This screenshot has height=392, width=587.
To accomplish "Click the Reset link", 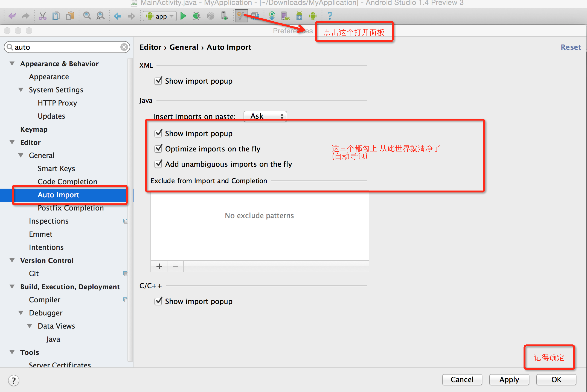I will click(x=571, y=47).
